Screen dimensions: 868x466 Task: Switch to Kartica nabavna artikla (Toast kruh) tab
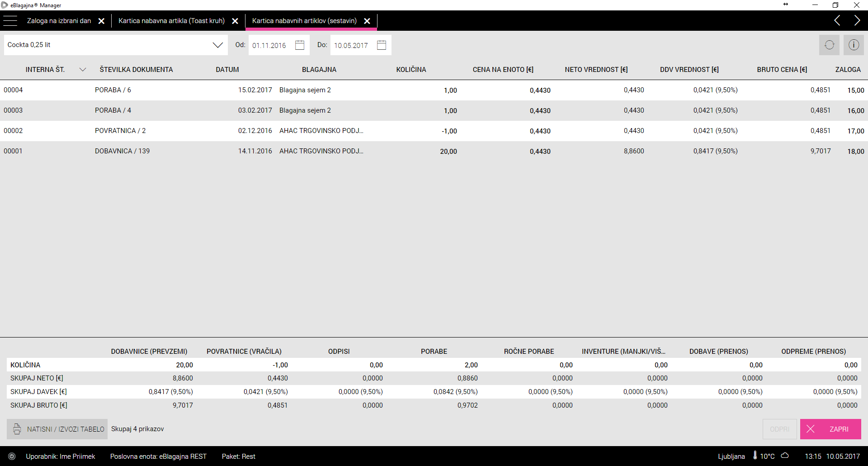pos(171,21)
